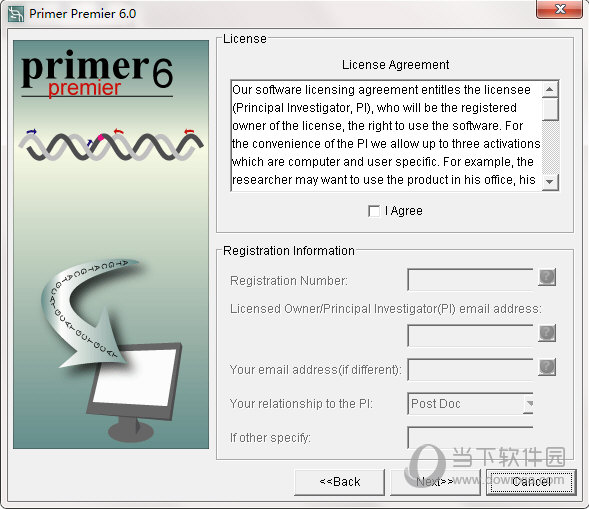Click the Your relationship to the PI label
Screen dimensions: 589x509
click(x=301, y=404)
